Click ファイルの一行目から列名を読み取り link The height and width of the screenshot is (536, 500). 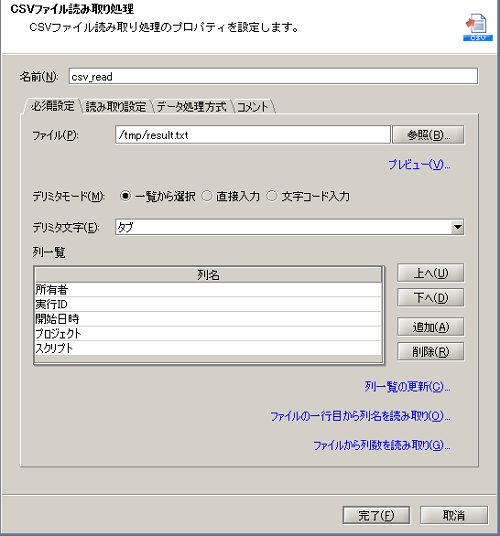pos(360,416)
